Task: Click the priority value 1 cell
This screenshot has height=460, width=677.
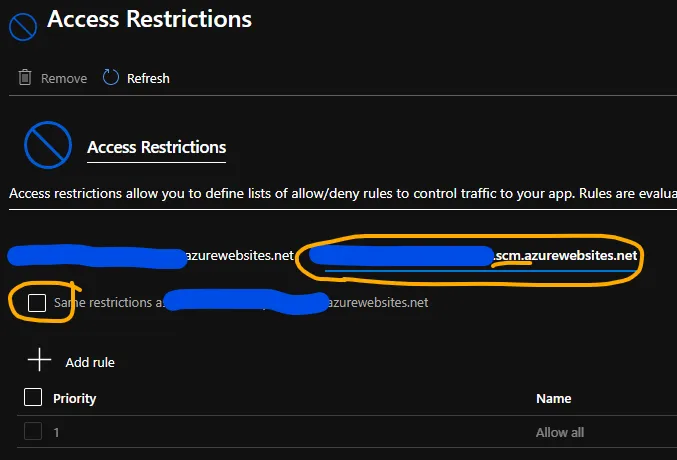Action: coord(57,432)
